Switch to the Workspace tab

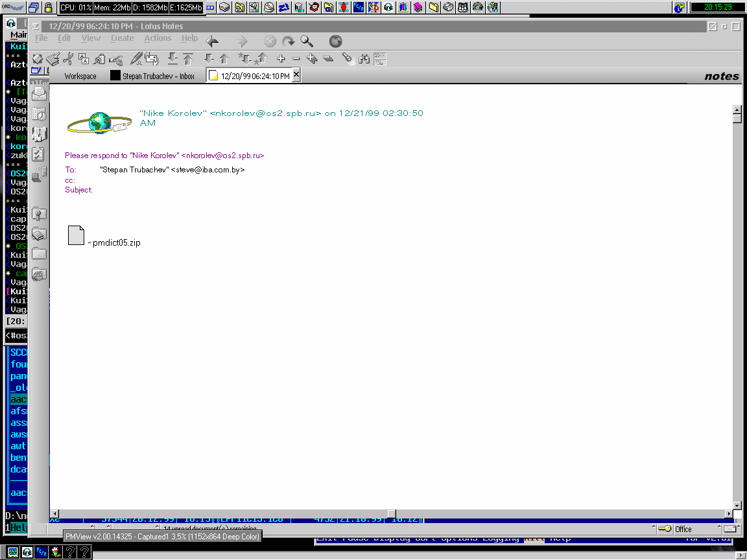click(x=80, y=76)
